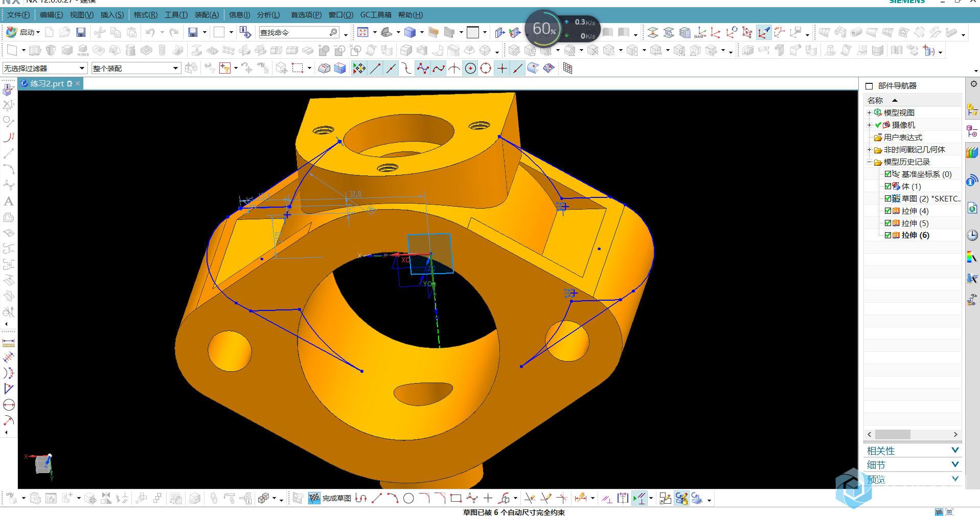Click the Undo arrow icon

click(150, 32)
